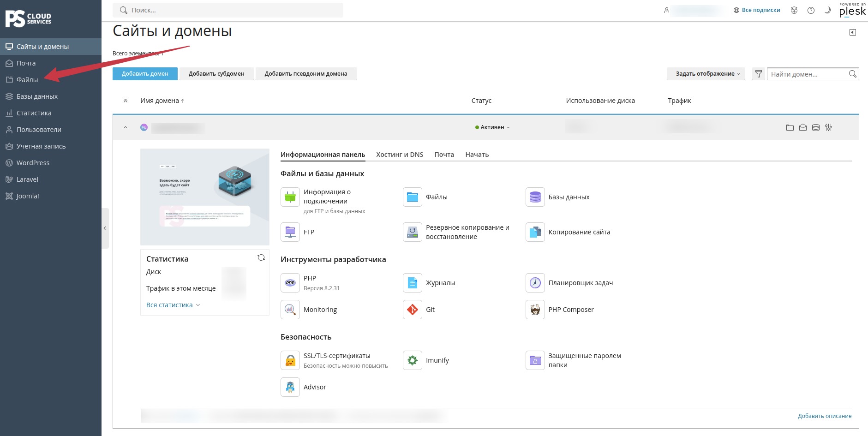
Task: Click the Добавить описание link
Action: pos(825,416)
